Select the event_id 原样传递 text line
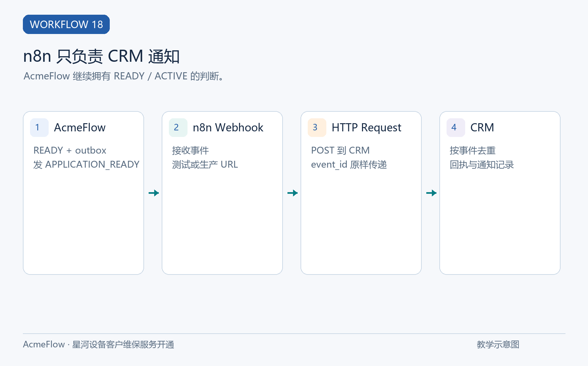The image size is (588, 366). 349,164
